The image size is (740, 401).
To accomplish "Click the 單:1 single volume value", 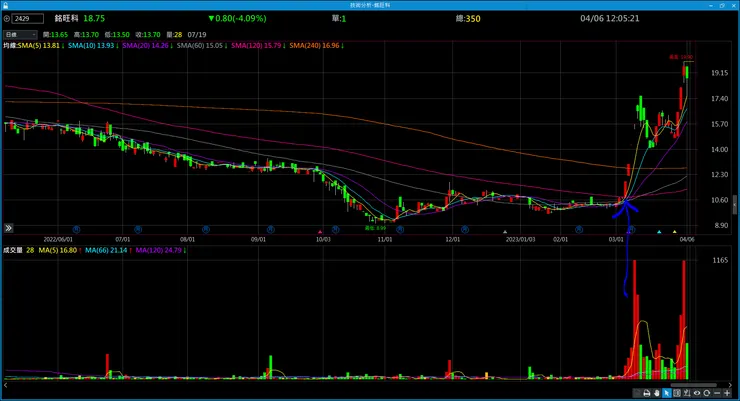I will coord(339,19).
